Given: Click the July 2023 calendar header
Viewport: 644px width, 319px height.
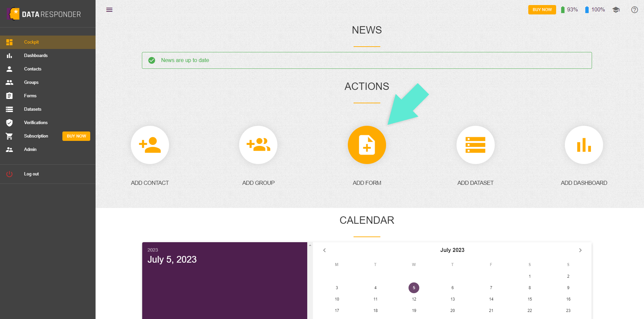Looking at the screenshot, I should click(x=452, y=250).
